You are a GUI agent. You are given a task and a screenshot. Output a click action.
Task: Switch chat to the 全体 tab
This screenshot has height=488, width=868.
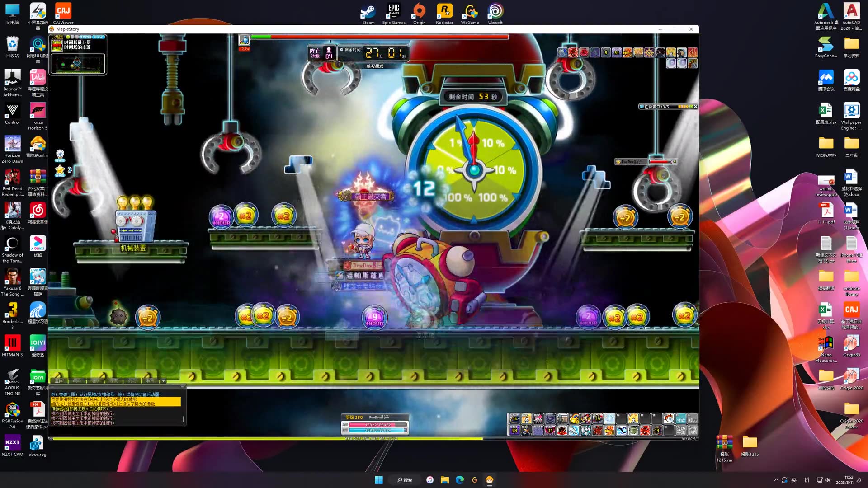[x=59, y=381]
